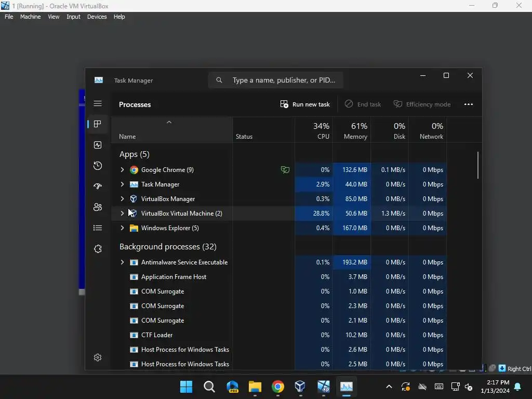Open the VirtualBox View menu
Image resolution: width=532 pixels, height=399 pixels.
tap(54, 17)
